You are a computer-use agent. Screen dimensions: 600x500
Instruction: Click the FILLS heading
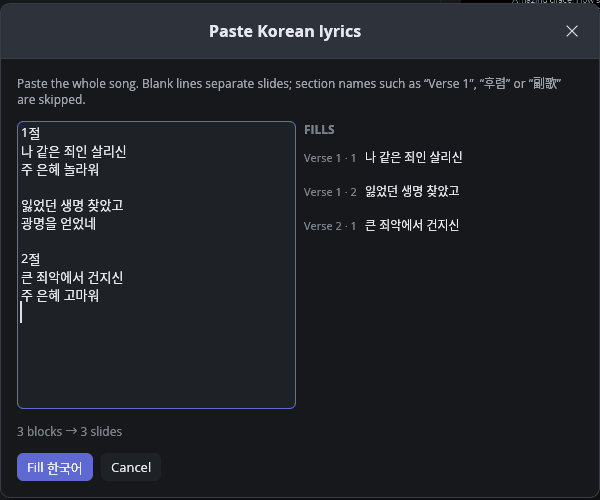tap(319, 130)
